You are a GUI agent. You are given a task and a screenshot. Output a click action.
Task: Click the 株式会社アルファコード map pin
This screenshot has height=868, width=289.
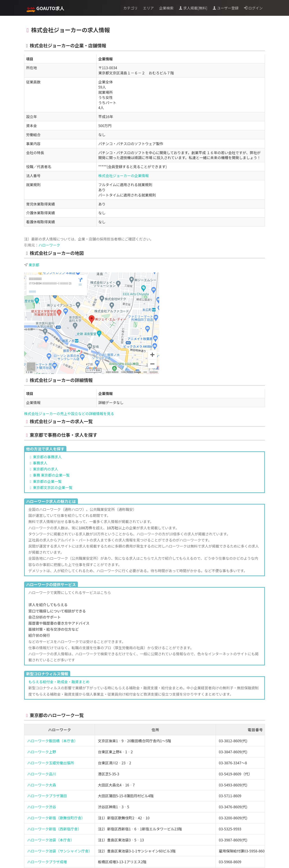pos(111,305)
